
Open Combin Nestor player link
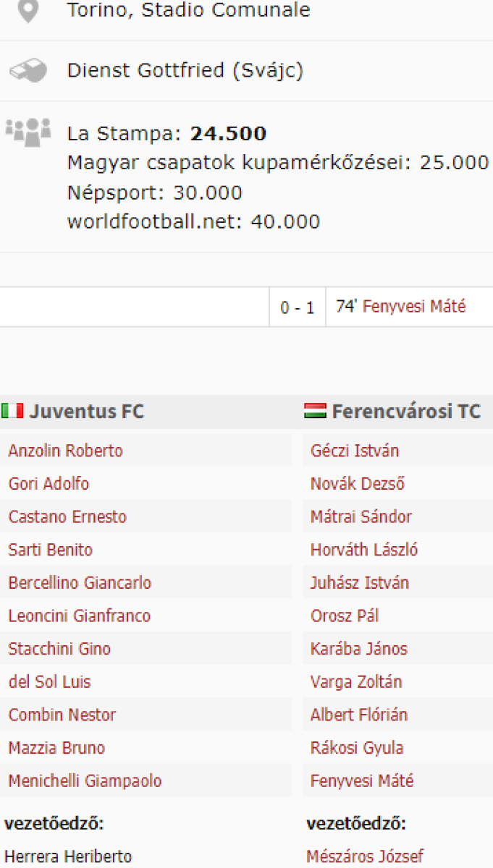point(62,715)
